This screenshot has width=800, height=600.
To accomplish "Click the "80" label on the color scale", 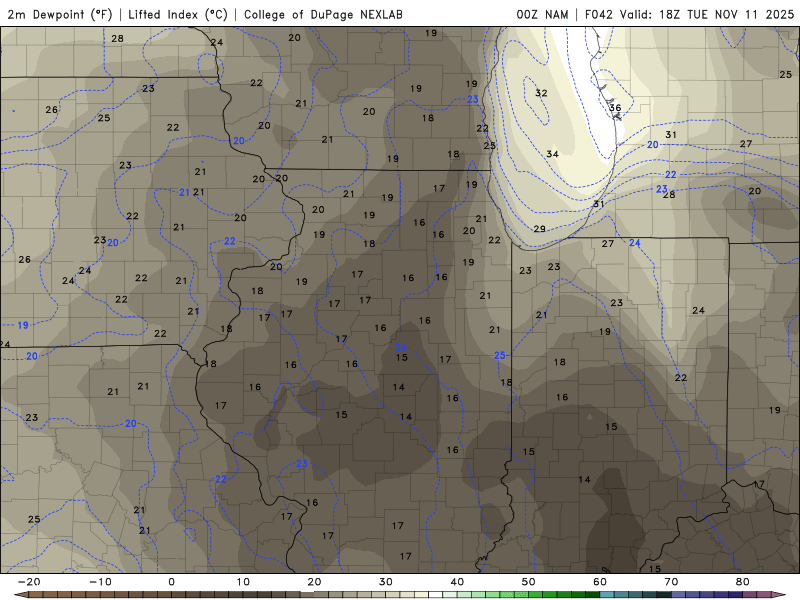I will click(x=742, y=582).
